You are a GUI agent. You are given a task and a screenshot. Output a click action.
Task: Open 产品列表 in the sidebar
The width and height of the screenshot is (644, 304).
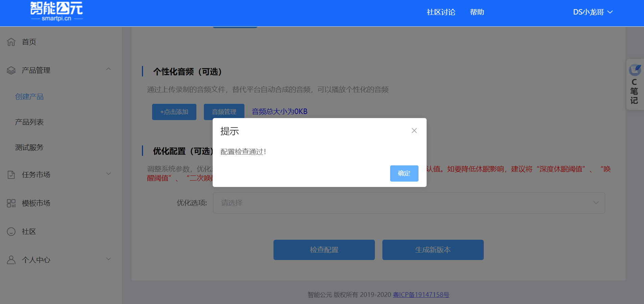click(x=29, y=122)
